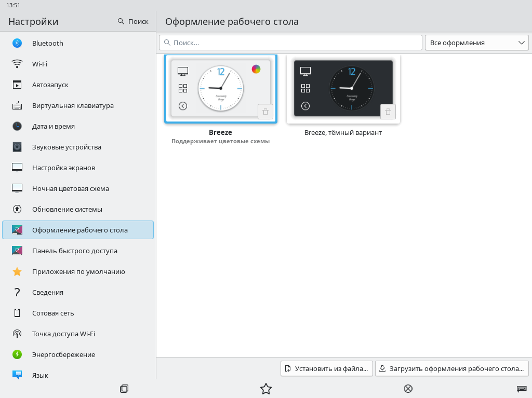The width and height of the screenshot is (532, 398).
Task: Open Сведения about entry
Action: [x=78, y=292]
